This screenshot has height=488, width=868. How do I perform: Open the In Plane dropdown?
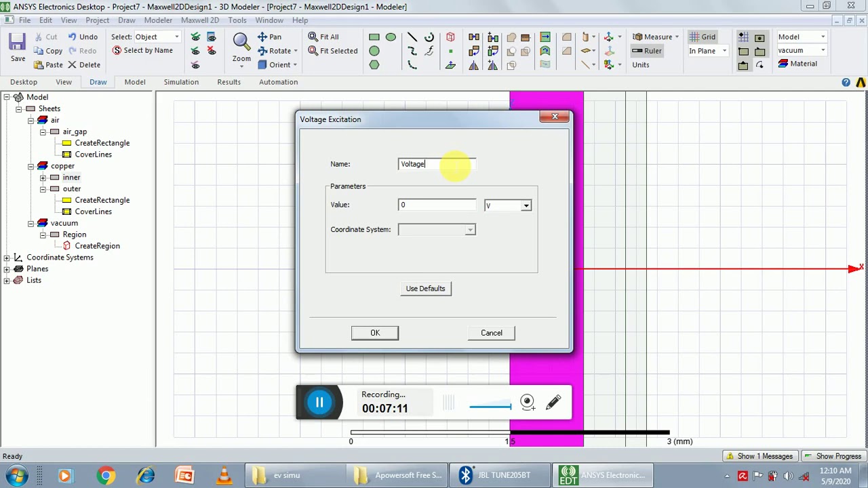click(724, 51)
